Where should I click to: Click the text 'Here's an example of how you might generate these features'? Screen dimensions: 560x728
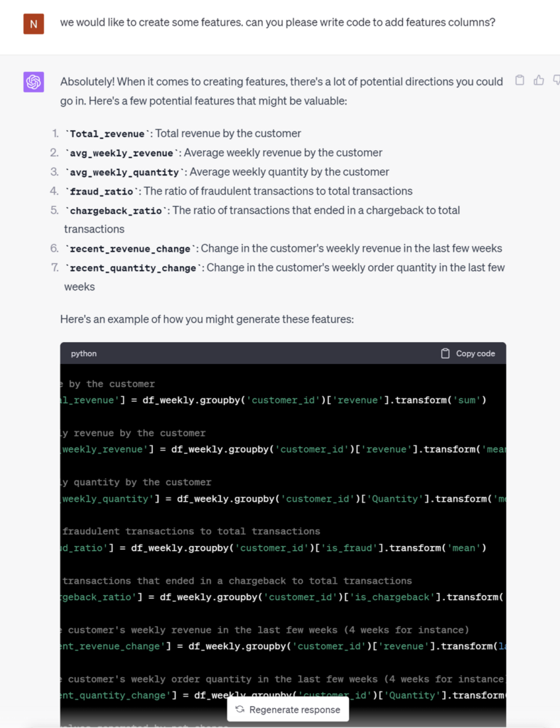[x=207, y=319]
